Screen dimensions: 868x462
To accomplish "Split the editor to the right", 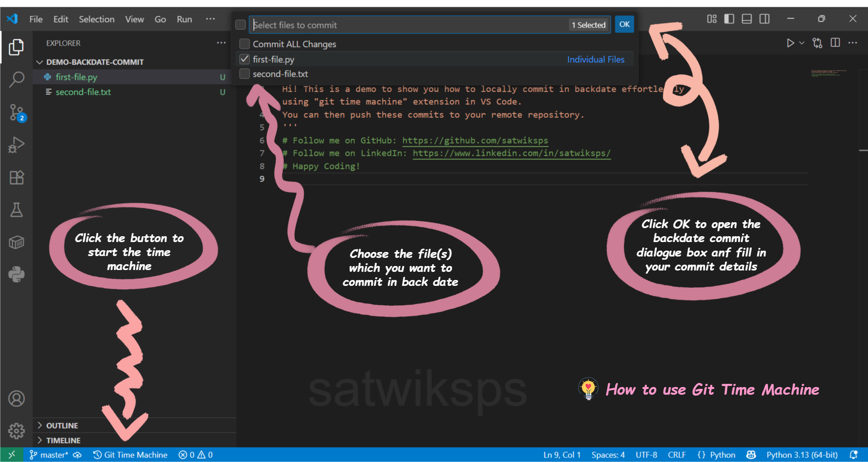I will (835, 43).
